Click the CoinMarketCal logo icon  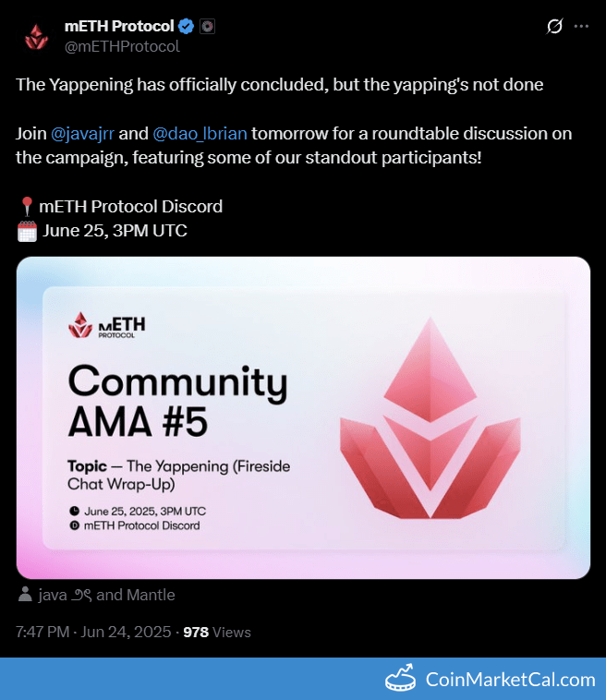(x=400, y=679)
